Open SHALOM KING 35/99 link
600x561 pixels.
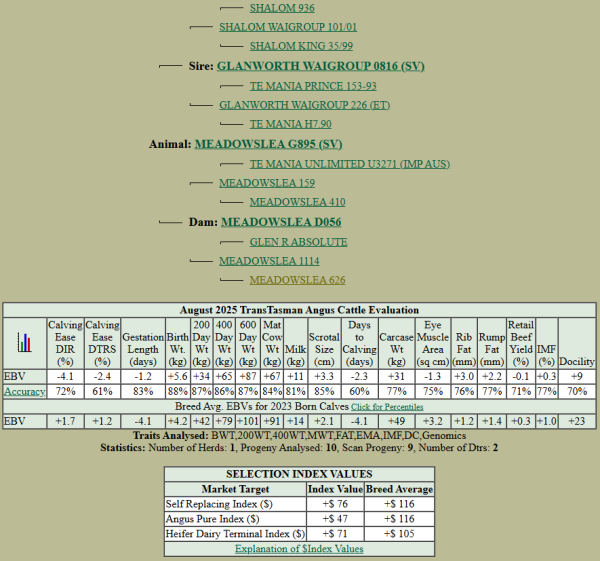tap(301, 46)
